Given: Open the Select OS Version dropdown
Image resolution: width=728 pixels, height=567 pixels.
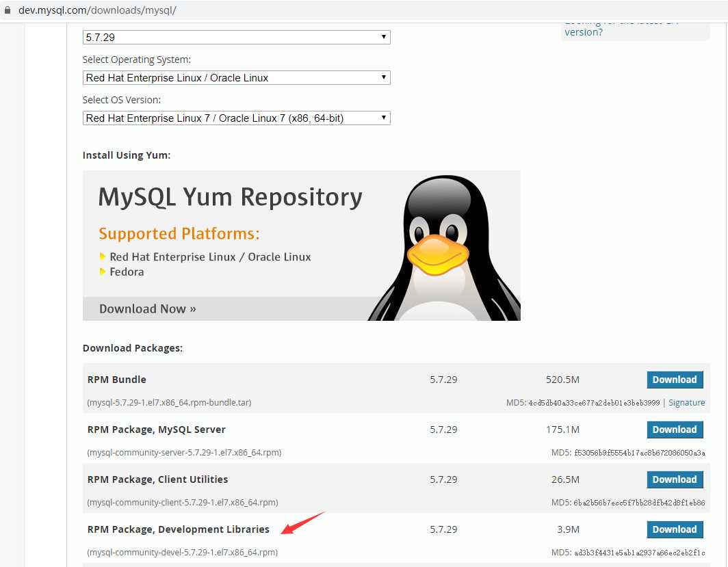Looking at the screenshot, I should 236,118.
